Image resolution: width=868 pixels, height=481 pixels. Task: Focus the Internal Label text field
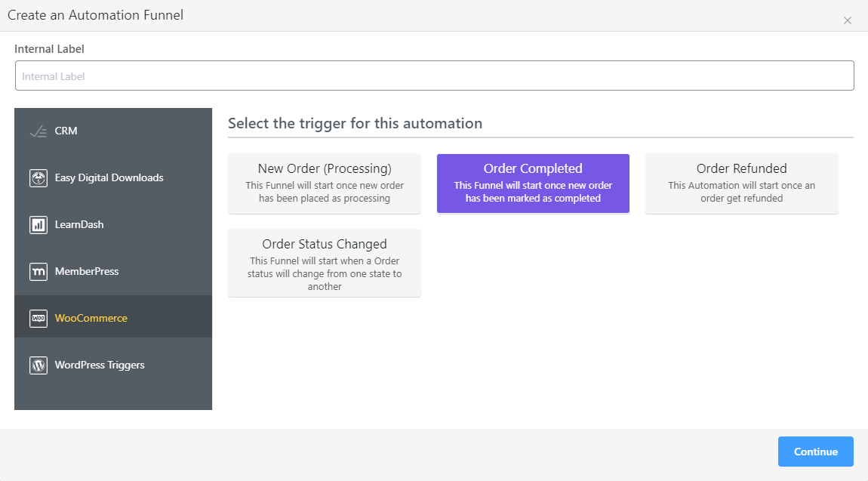tap(434, 75)
